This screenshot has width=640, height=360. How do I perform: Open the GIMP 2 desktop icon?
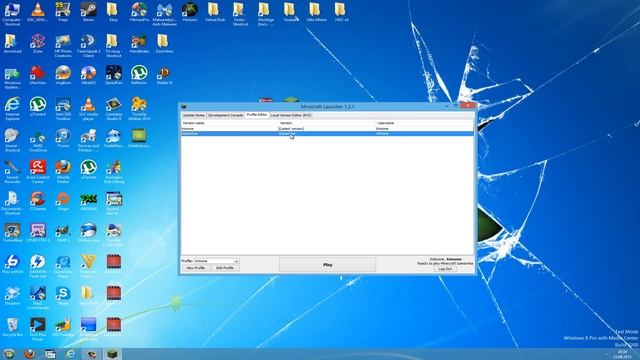pos(63,233)
